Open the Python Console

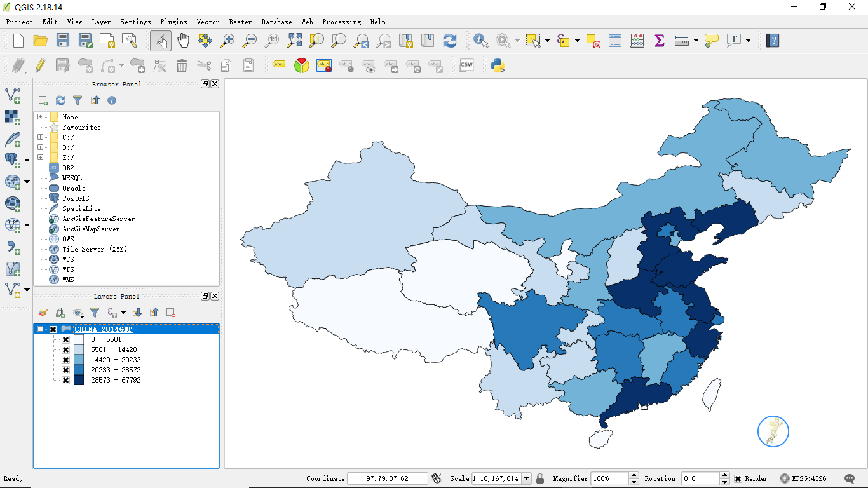click(498, 65)
